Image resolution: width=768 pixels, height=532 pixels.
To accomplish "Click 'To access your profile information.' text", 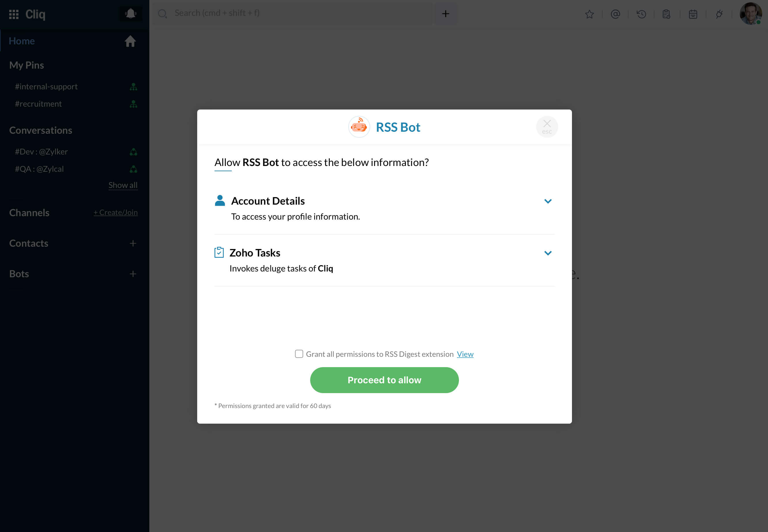I will [x=295, y=217].
